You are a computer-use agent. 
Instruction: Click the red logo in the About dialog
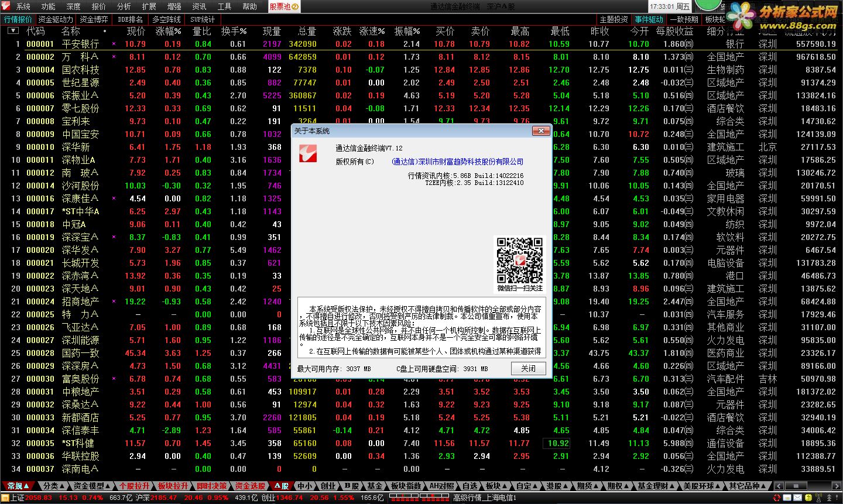click(x=307, y=153)
